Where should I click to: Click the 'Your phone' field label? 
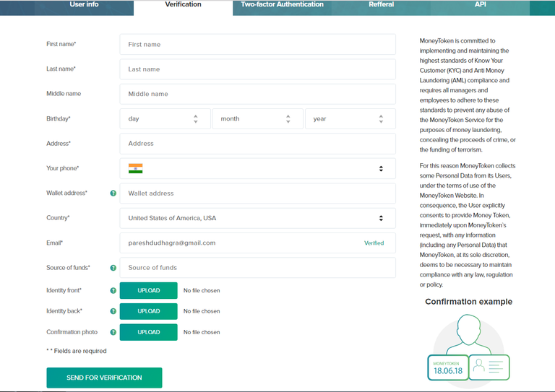click(x=63, y=168)
